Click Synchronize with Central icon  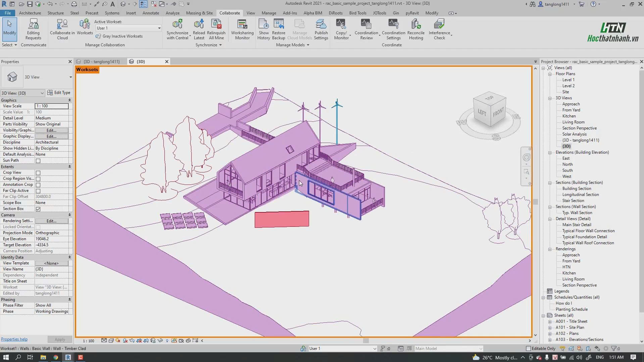[178, 24]
